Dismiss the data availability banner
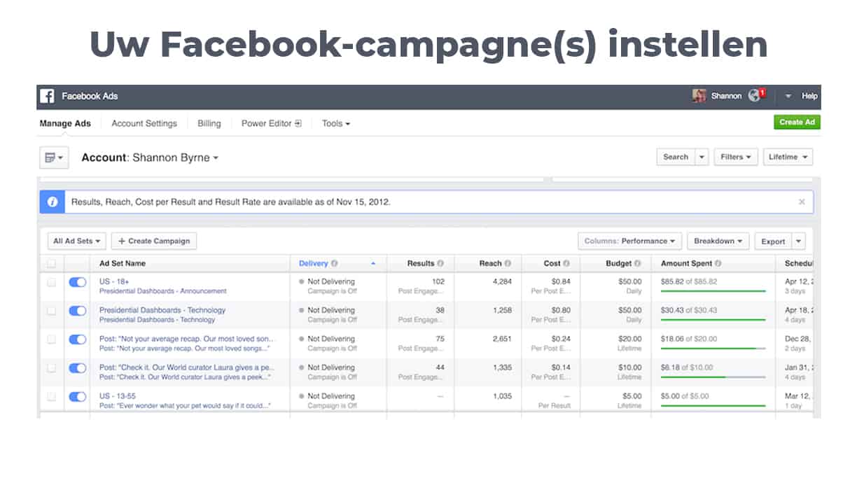857x504 pixels. (x=801, y=202)
